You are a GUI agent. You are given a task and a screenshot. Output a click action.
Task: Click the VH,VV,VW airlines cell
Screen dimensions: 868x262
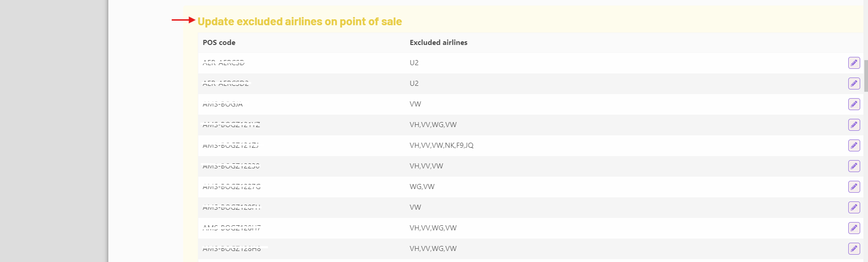(426, 166)
